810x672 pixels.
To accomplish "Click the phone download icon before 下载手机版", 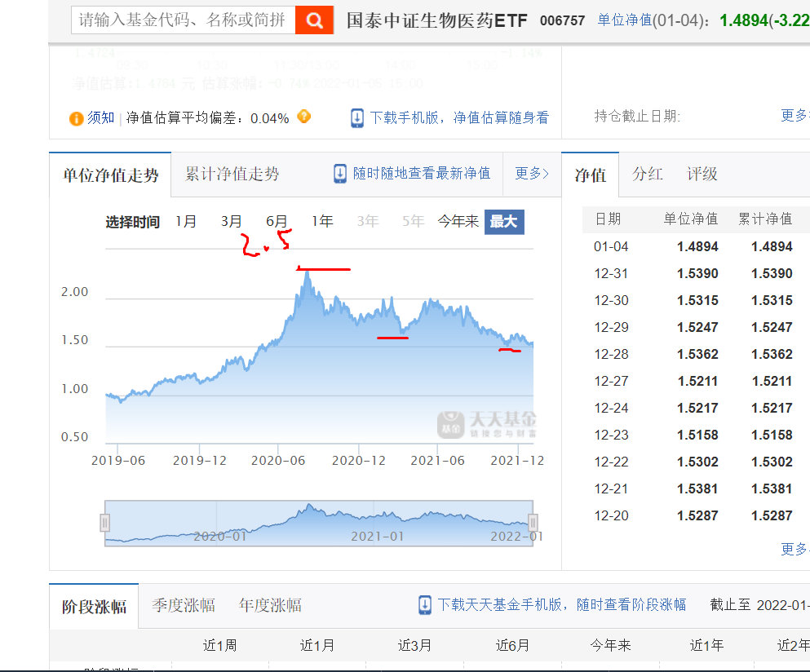I will pos(357,117).
